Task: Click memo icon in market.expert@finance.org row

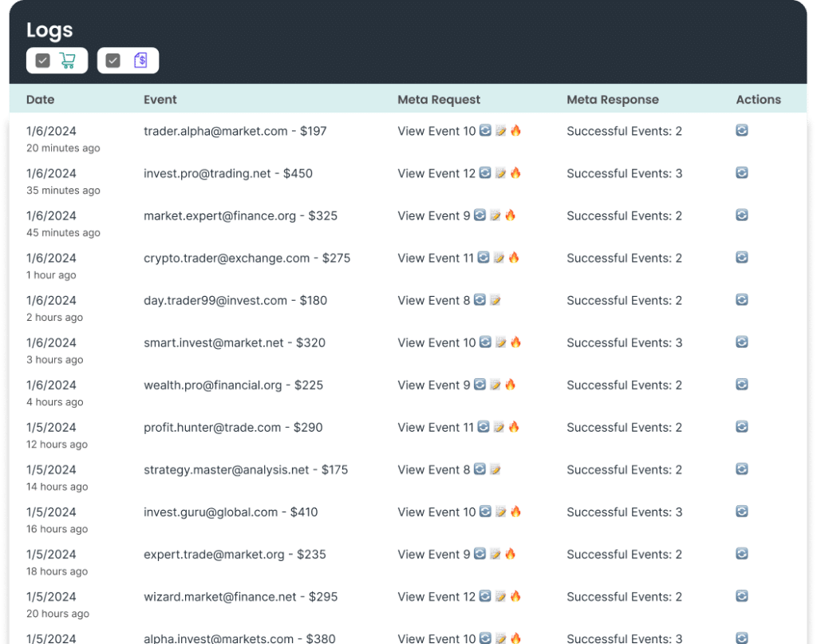Action: click(495, 215)
